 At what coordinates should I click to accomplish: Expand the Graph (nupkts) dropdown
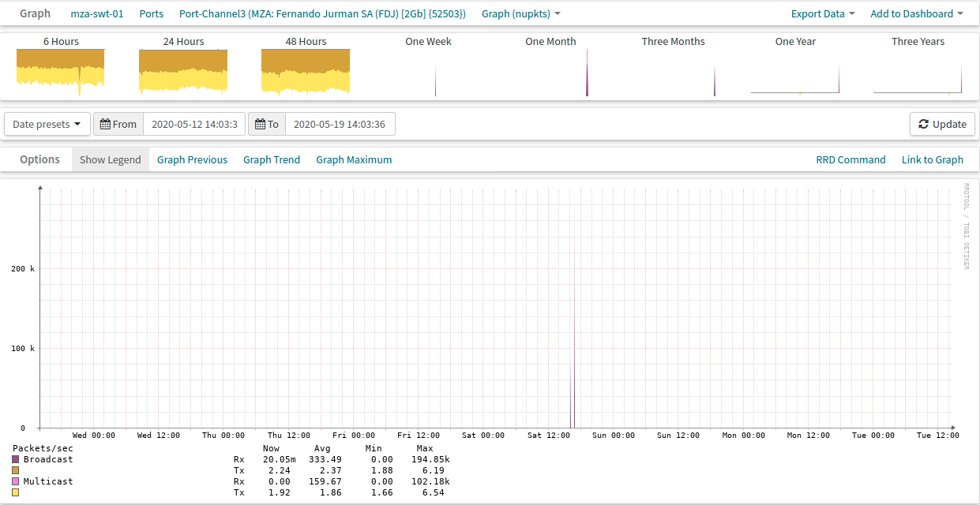coord(521,13)
